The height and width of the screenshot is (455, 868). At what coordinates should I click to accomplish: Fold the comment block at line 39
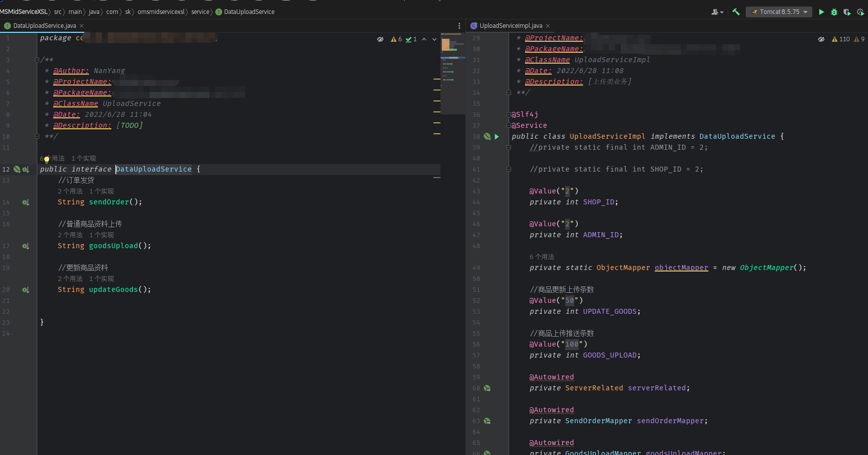pyautogui.click(x=509, y=147)
